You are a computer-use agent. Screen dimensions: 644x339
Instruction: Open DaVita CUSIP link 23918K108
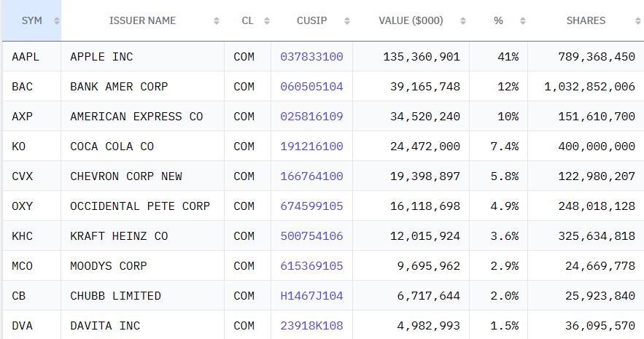(x=311, y=326)
